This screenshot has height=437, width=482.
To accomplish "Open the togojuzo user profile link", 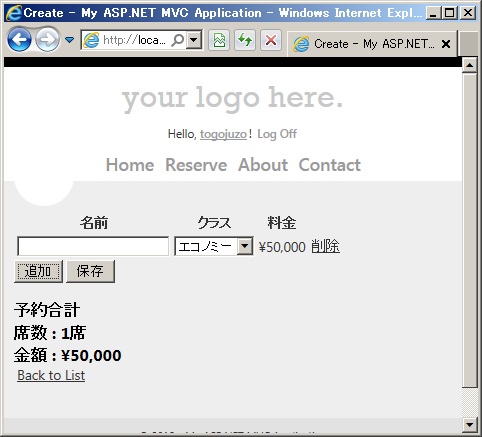I will 223,134.
